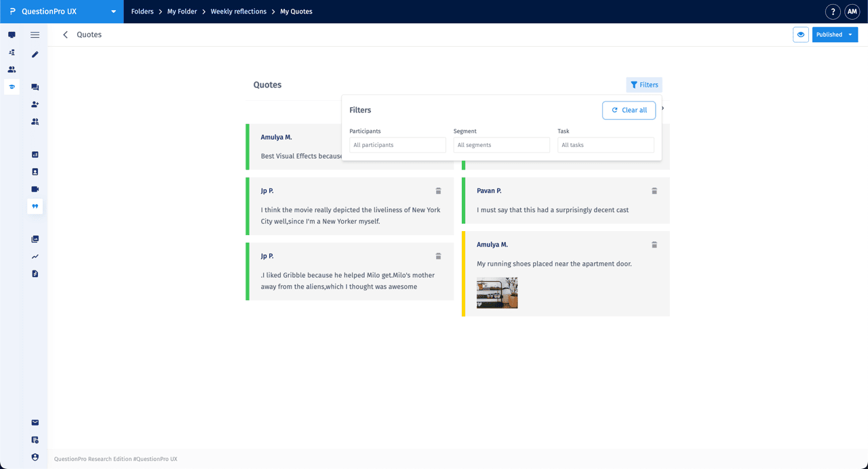Image resolution: width=868 pixels, height=469 pixels.
Task: Click the help question mark icon
Action: tap(833, 12)
